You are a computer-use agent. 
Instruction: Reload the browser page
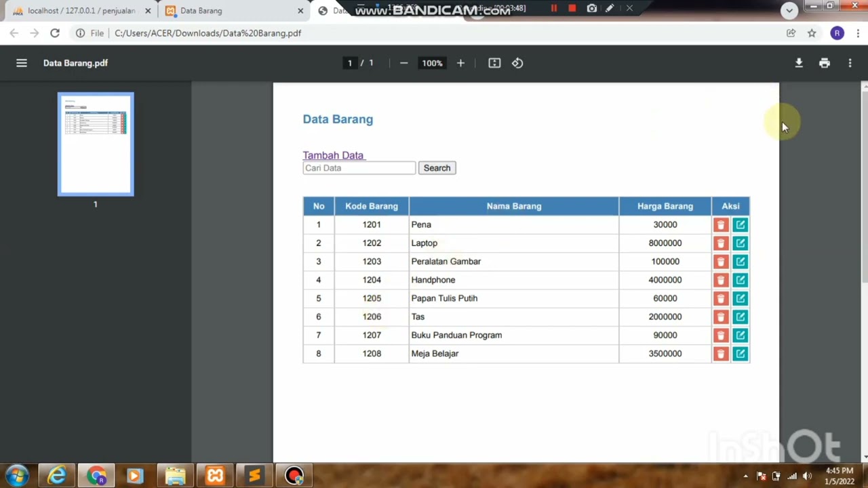55,33
